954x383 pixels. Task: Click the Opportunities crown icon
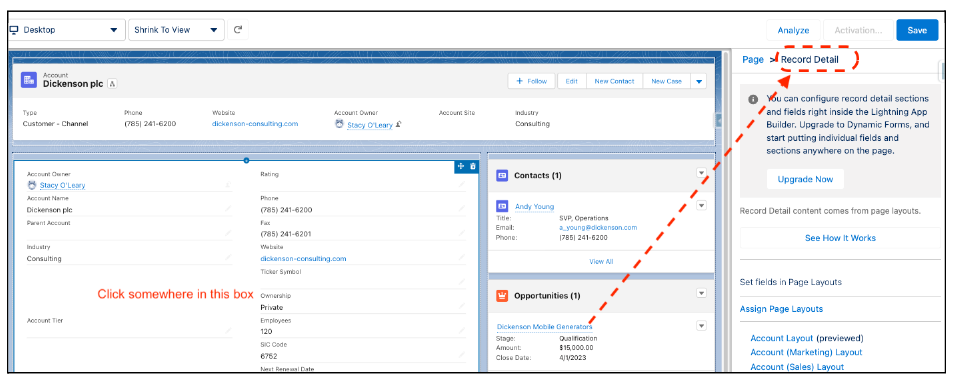pos(502,295)
